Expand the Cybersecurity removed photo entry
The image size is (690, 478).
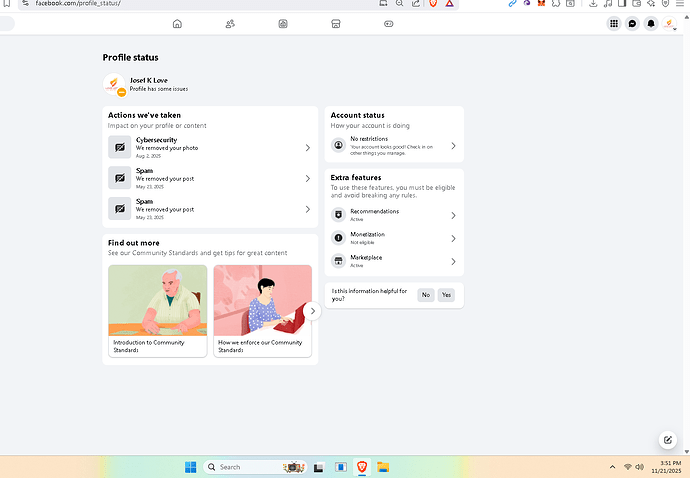[210, 148]
